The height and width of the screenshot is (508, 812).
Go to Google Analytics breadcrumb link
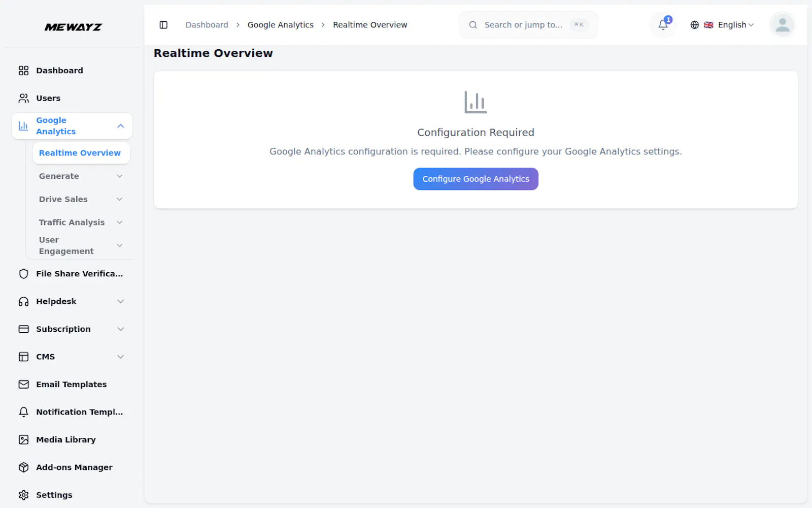point(280,25)
